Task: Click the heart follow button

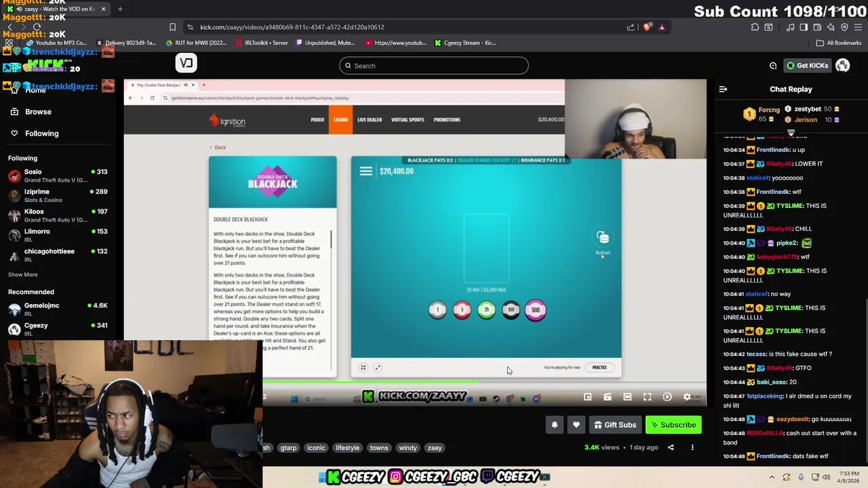Action: coord(576,425)
